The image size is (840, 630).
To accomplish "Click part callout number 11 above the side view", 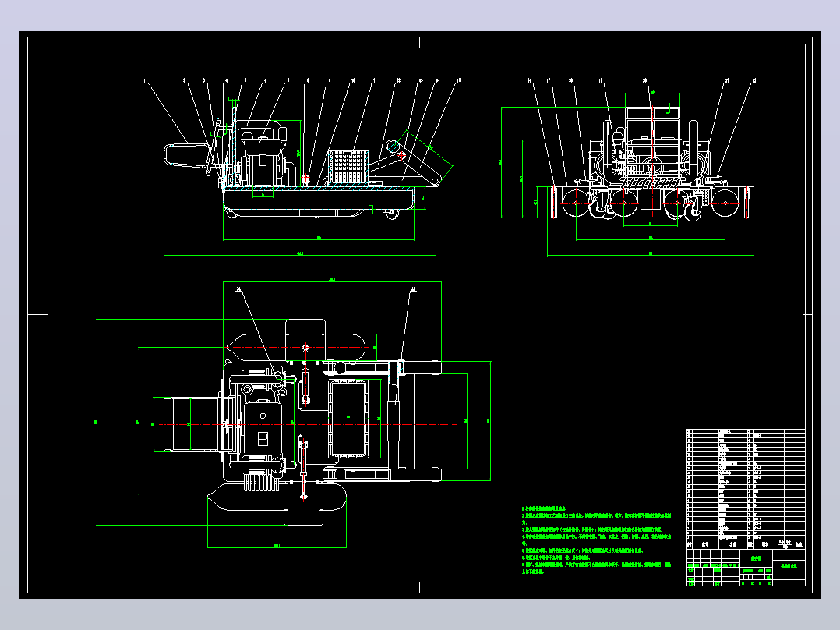I will [x=375, y=81].
